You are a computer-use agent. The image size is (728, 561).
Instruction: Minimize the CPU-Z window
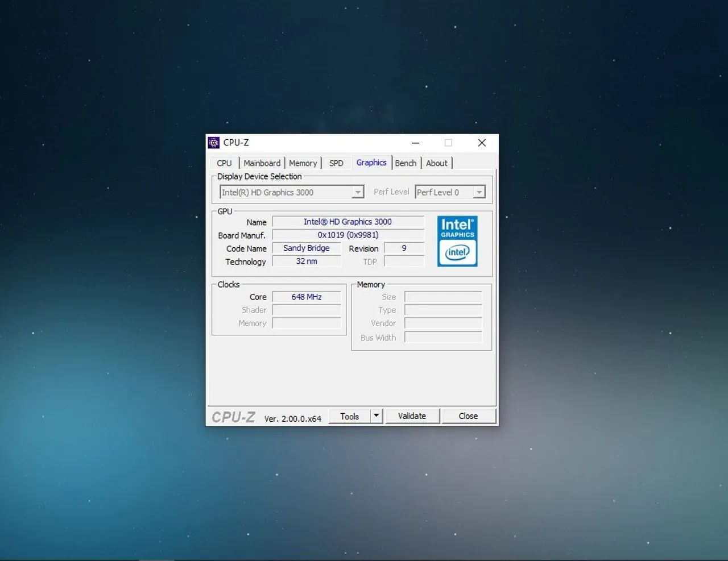(x=415, y=143)
